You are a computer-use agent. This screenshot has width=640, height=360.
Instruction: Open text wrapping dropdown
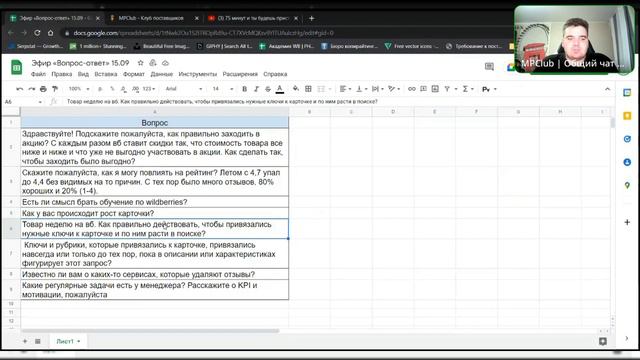pyautogui.click(x=378, y=89)
